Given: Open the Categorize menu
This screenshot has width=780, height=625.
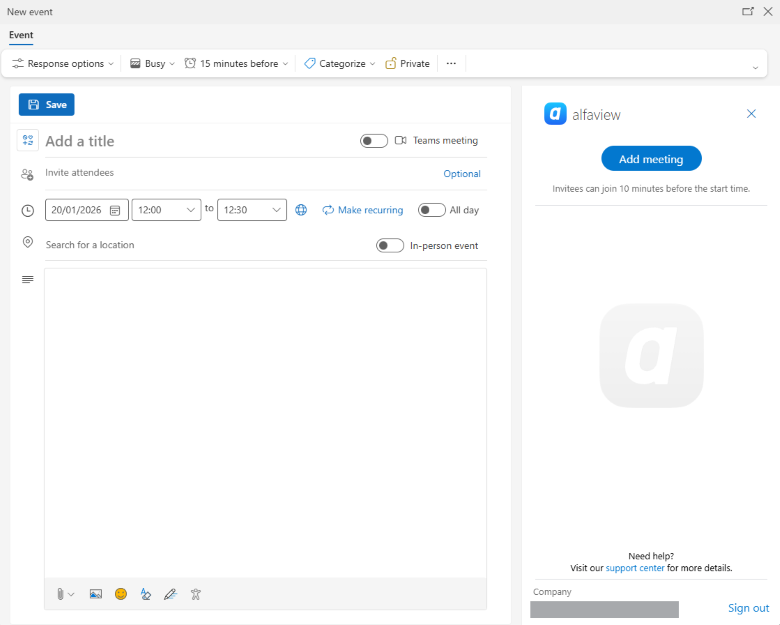Looking at the screenshot, I should pyautogui.click(x=340, y=64).
